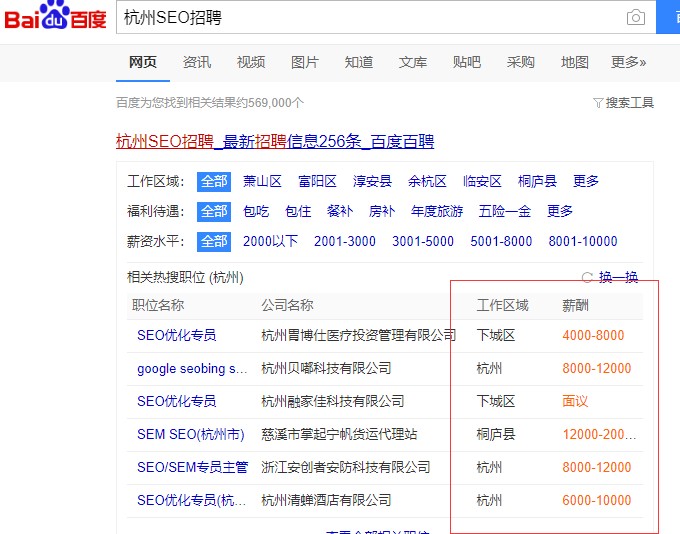Filter work area by 淳安县
The width and height of the screenshot is (680, 534).
tap(372, 181)
